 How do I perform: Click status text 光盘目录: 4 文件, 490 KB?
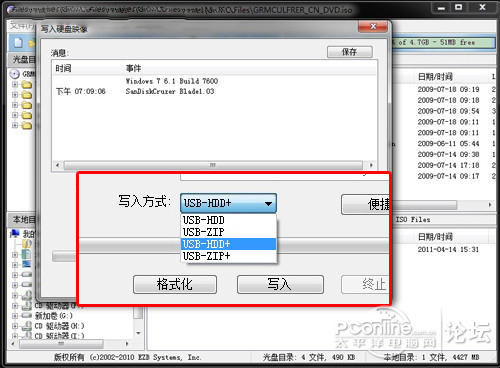coord(309,357)
